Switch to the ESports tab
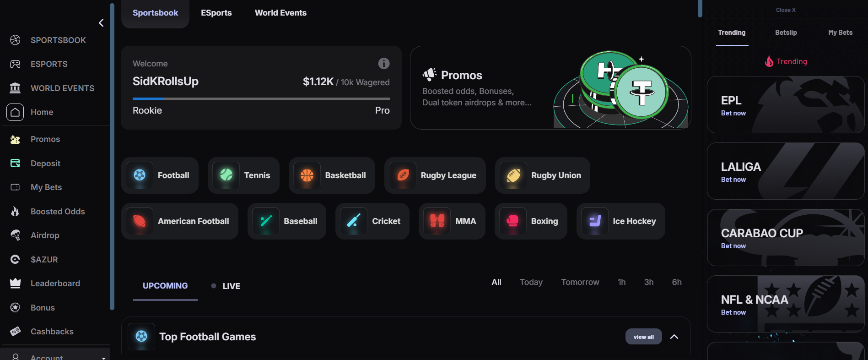 216,13
